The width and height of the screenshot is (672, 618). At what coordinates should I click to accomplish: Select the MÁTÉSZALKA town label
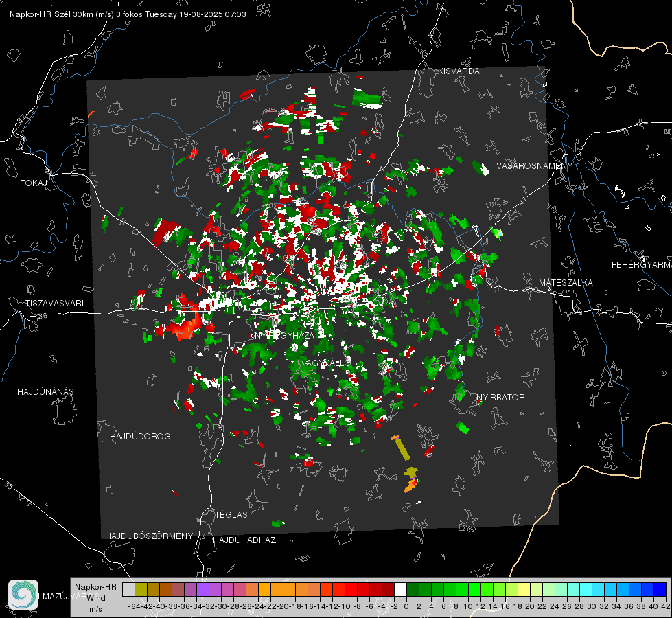[x=566, y=283]
